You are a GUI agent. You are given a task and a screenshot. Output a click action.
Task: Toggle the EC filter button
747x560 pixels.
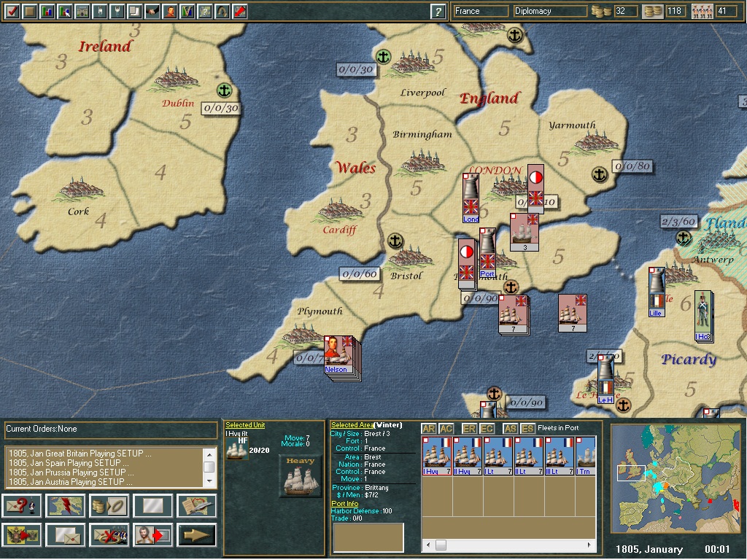[487, 429]
